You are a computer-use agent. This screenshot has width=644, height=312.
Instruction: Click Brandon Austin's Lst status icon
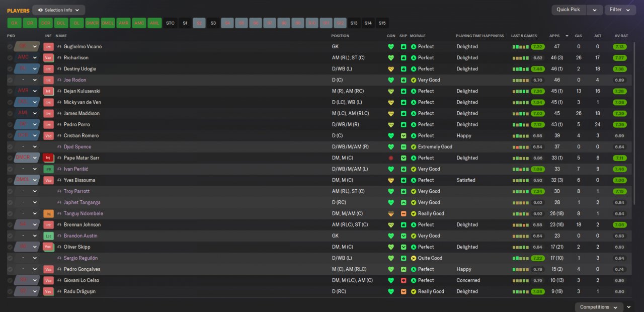click(48, 236)
